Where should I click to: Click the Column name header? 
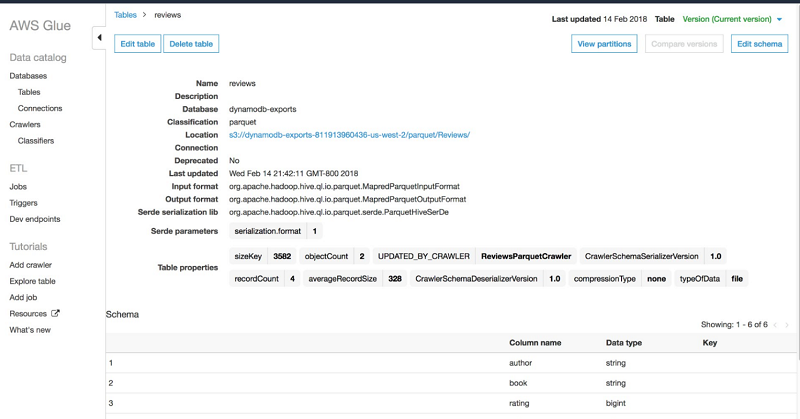(x=535, y=343)
